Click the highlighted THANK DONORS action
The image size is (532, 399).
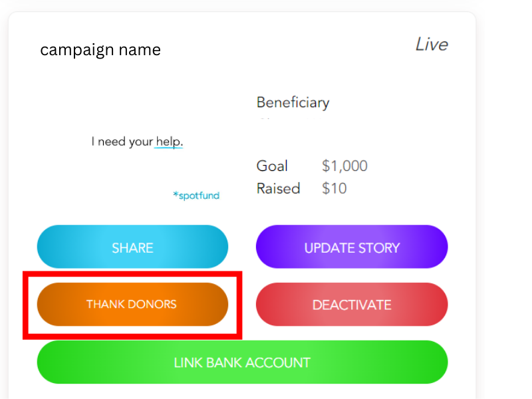pyautogui.click(x=131, y=305)
